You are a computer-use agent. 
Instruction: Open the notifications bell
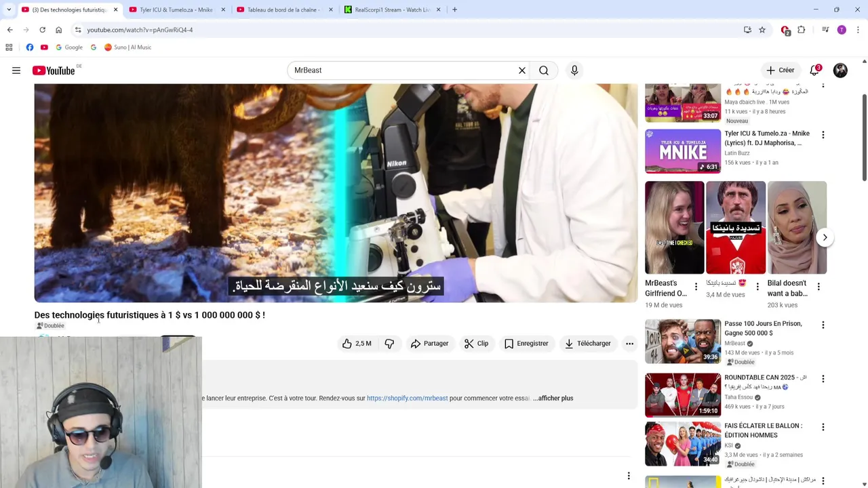point(815,70)
